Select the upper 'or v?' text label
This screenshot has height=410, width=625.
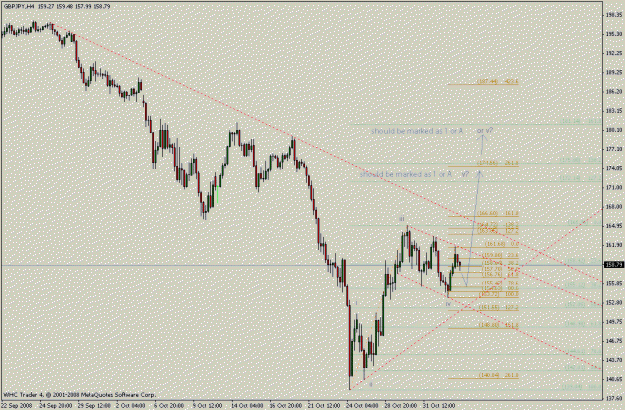(485, 130)
